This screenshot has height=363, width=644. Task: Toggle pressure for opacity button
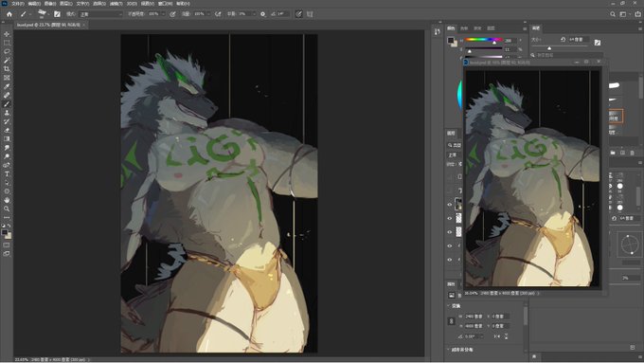(x=172, y=14)
